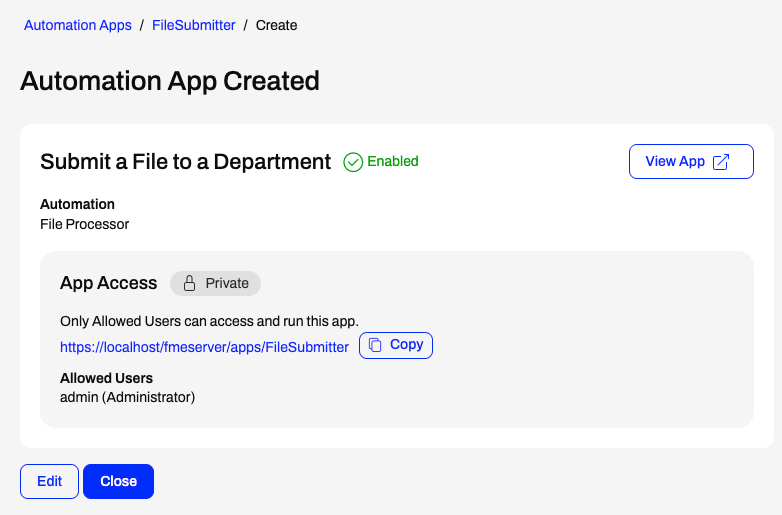This screenshot has width=782, height=515.
Task: Click the 'Private' access badge text
Action: pos(227,283)
